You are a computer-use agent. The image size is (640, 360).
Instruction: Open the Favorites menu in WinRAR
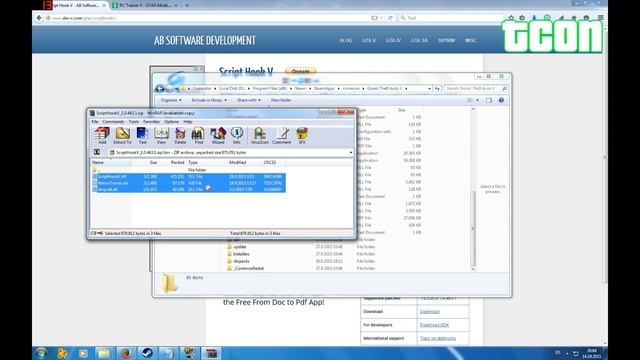(151, 122)
